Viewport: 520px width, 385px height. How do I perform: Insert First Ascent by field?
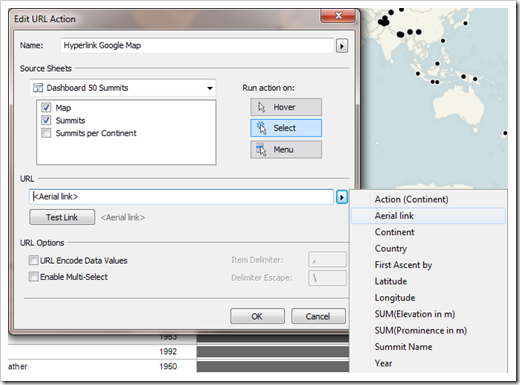pyautogui.click(x=428, y=265)
